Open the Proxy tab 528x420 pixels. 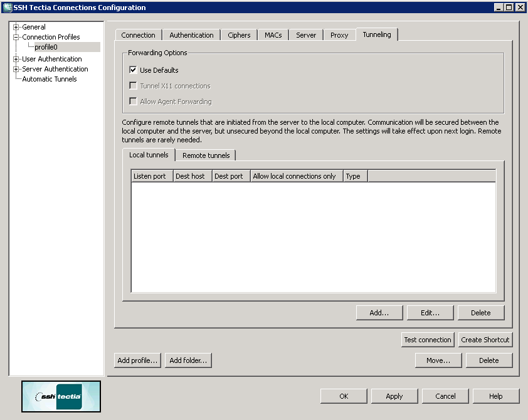339,35
